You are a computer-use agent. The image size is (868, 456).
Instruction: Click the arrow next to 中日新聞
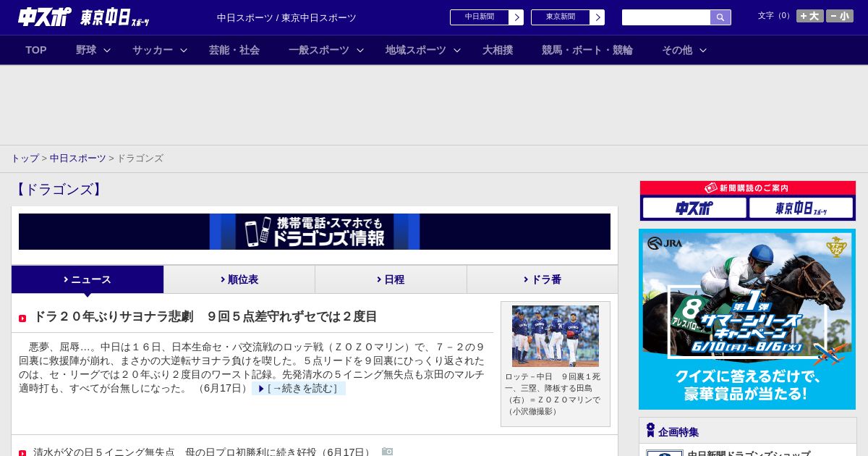pyautogui.click(x=516, y=17)
